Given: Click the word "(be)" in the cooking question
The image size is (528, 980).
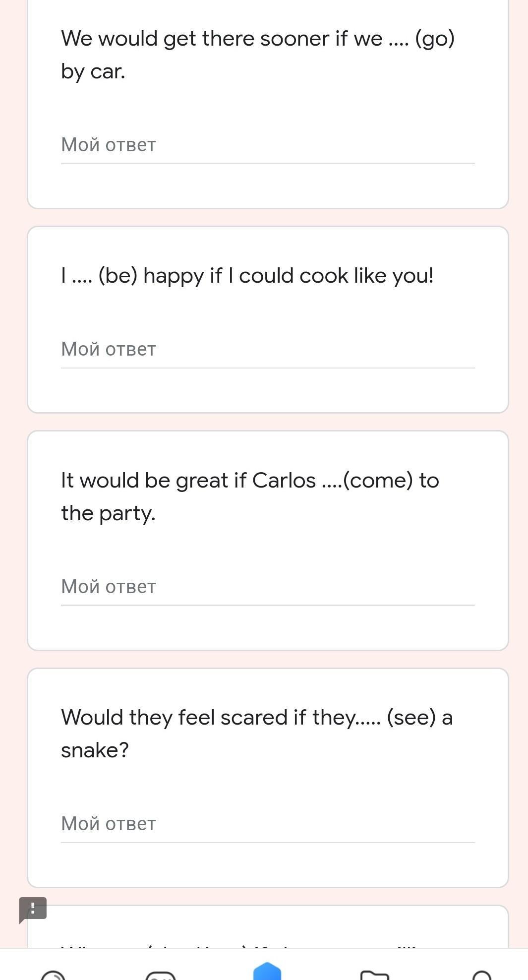Looking at the screenshot, I should (117, 276).
